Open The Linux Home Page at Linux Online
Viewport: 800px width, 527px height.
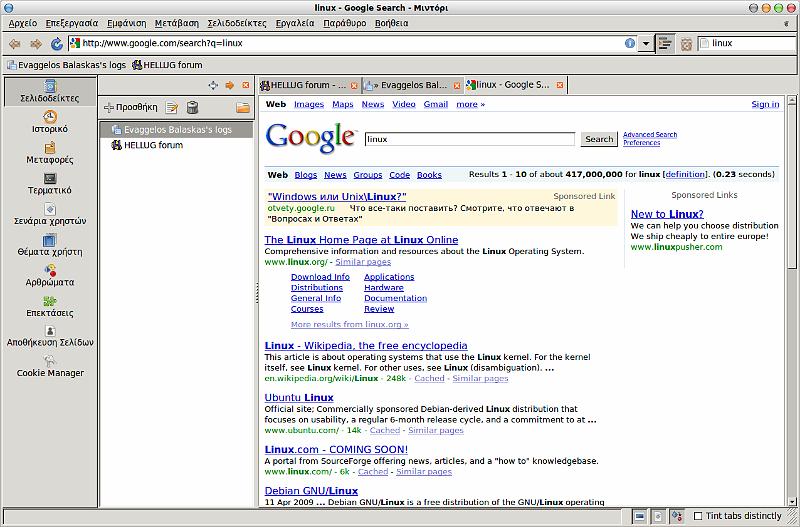(361, 240)
